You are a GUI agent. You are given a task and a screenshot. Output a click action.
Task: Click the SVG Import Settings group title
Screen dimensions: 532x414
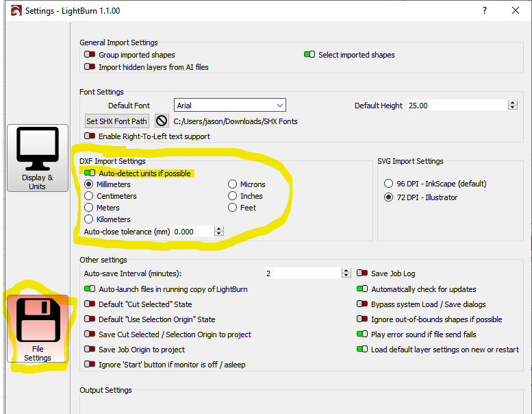coord(410,161)
